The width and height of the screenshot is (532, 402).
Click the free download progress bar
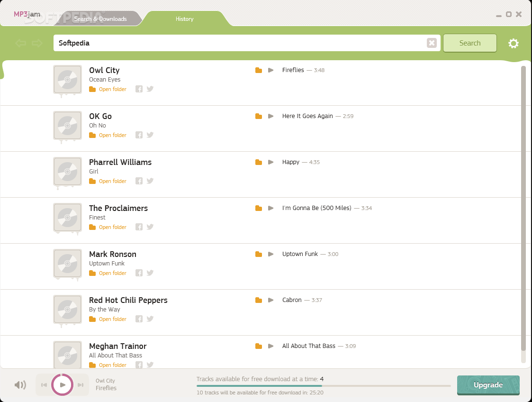(324, 386)
